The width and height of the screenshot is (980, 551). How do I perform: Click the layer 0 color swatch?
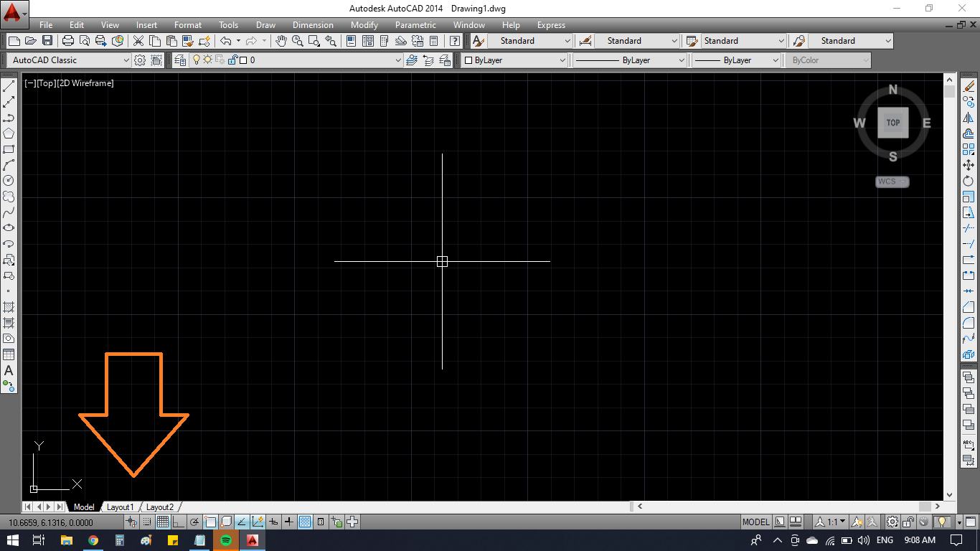pyautogui.click(x=243, y=60)
